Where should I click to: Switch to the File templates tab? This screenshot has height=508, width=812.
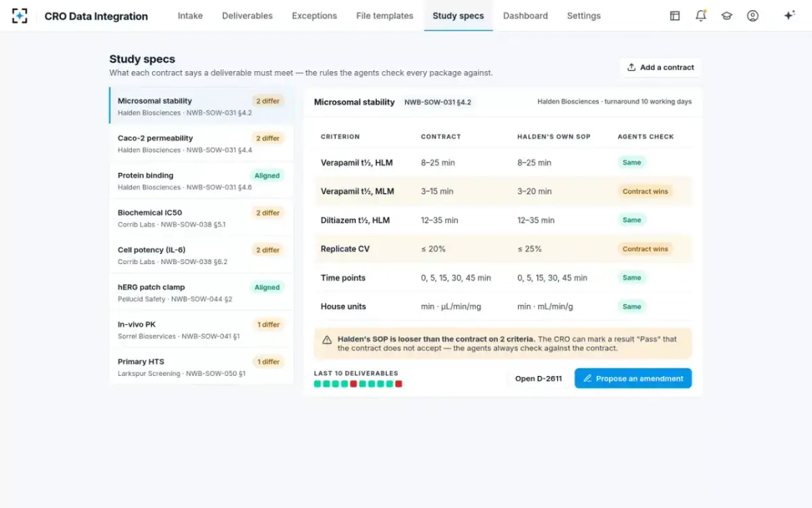click(x=385, y=16)
